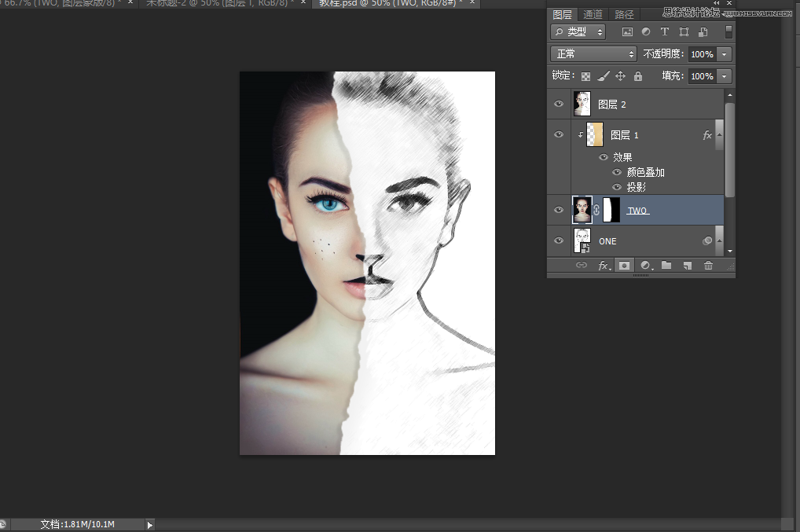Click the create new layer icon

click(687, 266)
